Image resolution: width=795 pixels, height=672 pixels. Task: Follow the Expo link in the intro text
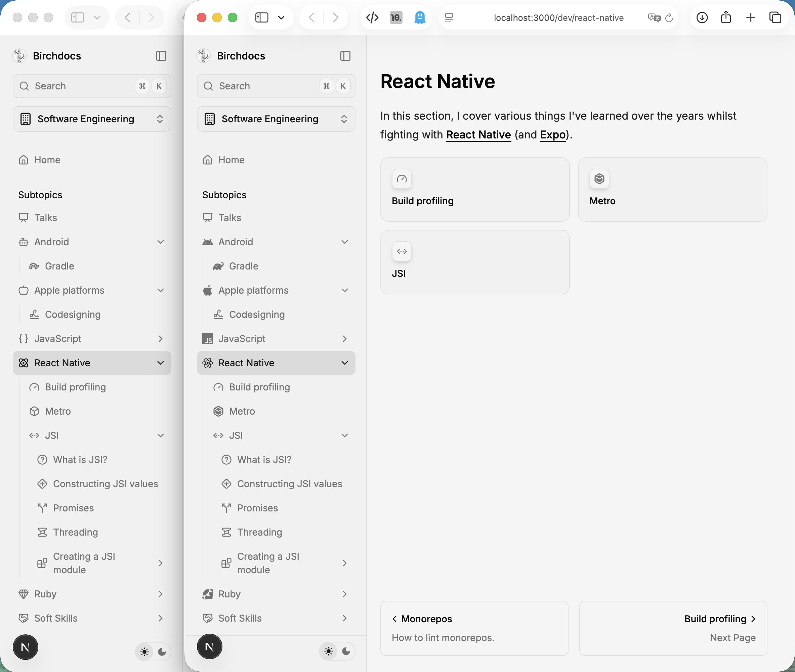[553, 135]
